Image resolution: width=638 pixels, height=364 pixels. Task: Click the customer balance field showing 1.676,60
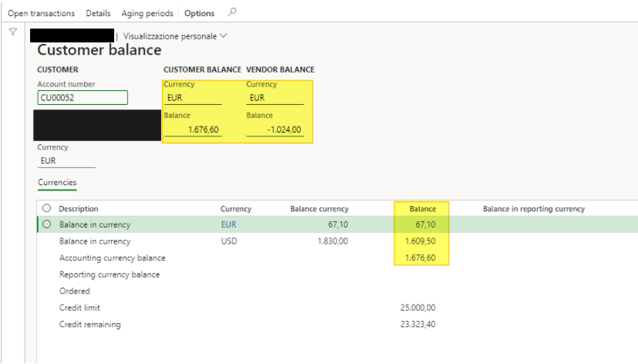193,130
